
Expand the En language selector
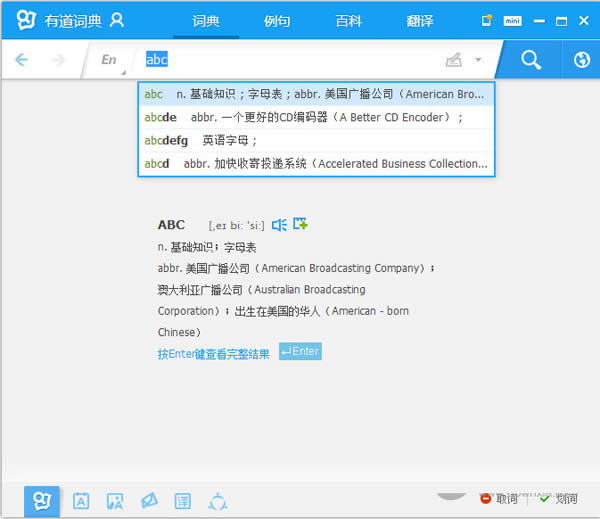110,60
